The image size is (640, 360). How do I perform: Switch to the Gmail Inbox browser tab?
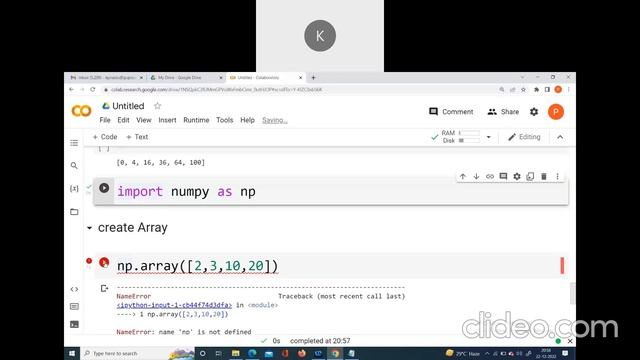[x=106, y=78]
